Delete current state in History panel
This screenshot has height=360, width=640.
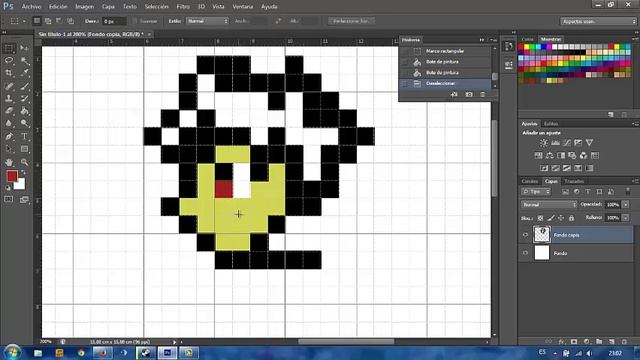(x=482, y=95)
